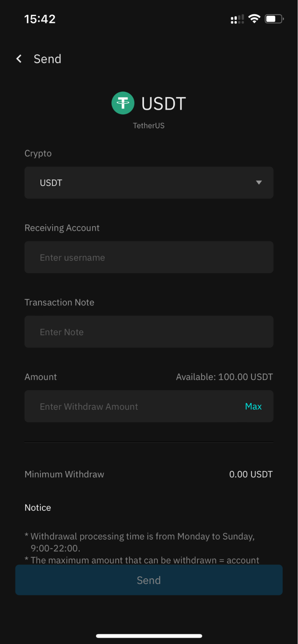Tap the Send button at the bottom
Screen dimensions: 298x644
coord(149,580)
